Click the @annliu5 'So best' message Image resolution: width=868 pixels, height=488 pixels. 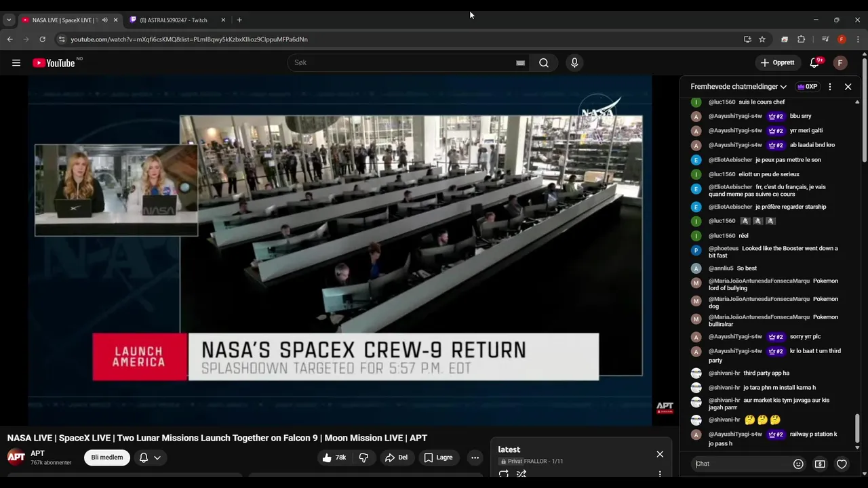747,268
